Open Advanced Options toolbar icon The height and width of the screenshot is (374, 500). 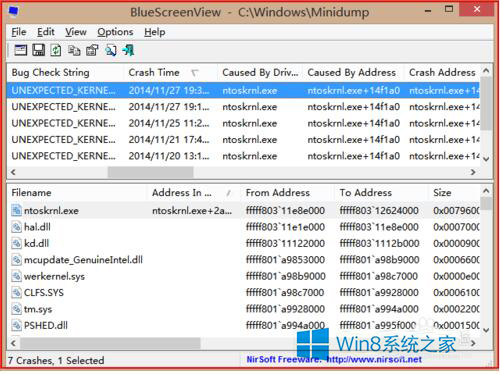click(x=21, y=50)
